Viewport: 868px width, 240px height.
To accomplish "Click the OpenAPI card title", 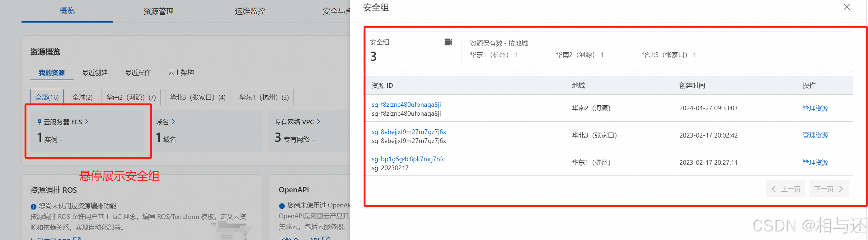I will point(294,190).
